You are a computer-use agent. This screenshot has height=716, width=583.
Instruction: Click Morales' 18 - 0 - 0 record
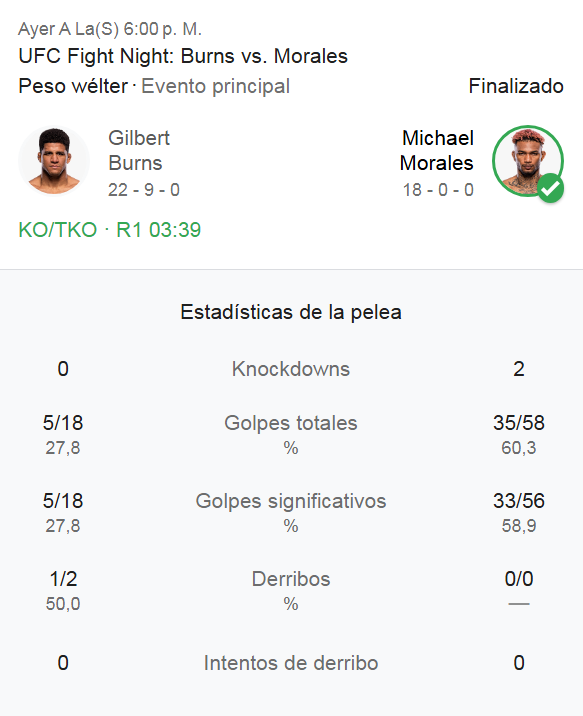[438, 190]
